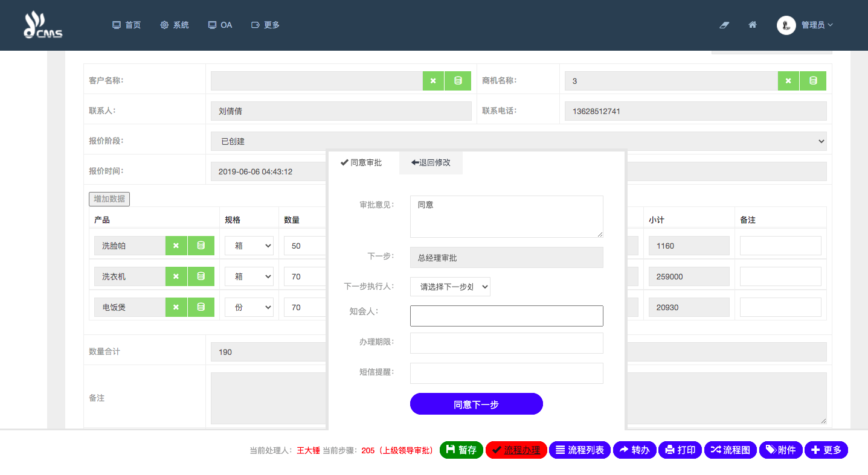Click the 知会人 input field

(506, 316)
